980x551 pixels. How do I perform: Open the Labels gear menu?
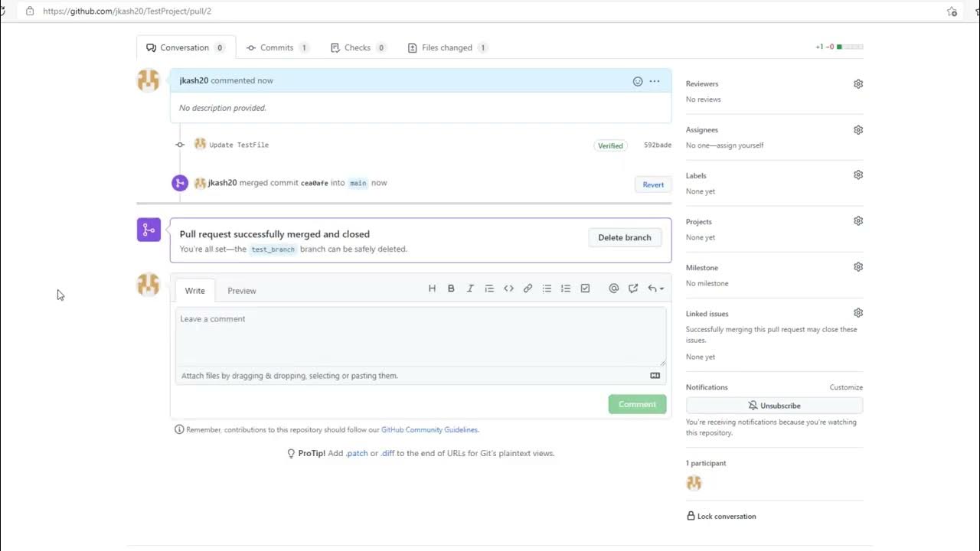pyautogui.click(x=858, y=175)
